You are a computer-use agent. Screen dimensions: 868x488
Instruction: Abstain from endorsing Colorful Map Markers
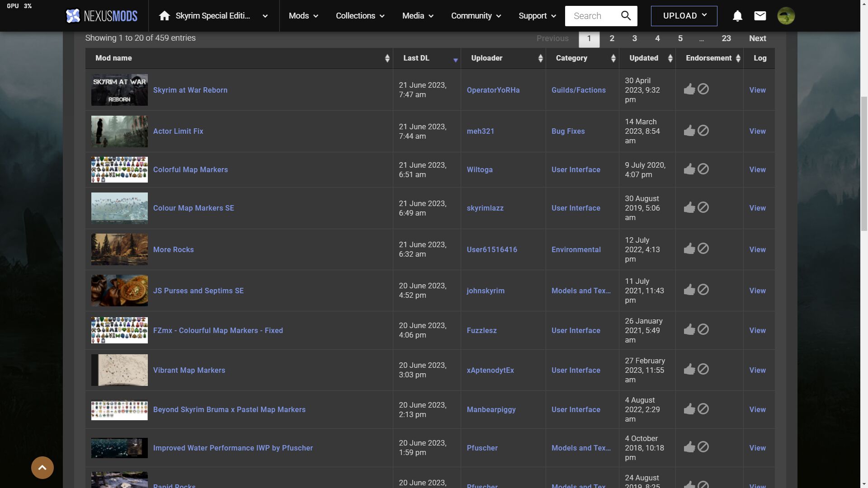pos(703,169)
